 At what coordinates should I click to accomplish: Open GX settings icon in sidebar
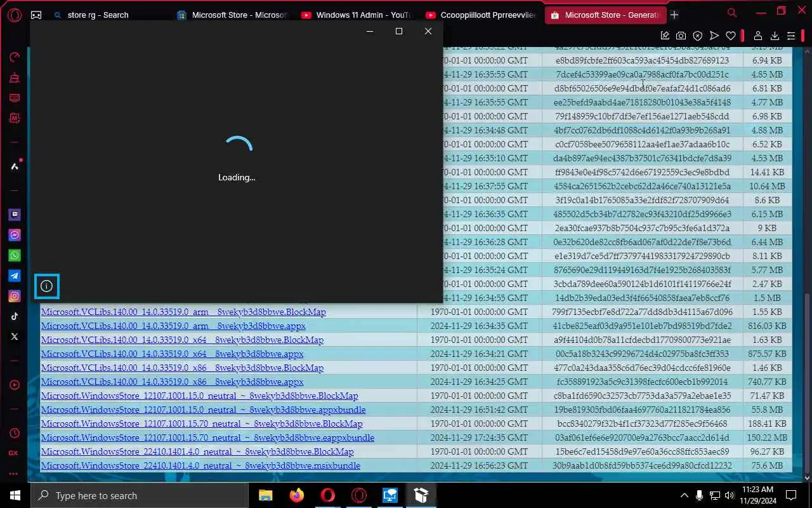click(x=13, y=453)
